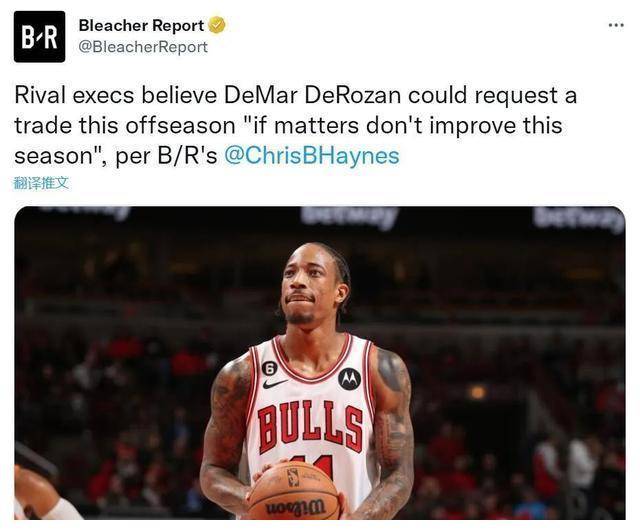Click the blurred Betway sign at top center
The width and height of the screenshot is (640, 530).
click(350, 216)
